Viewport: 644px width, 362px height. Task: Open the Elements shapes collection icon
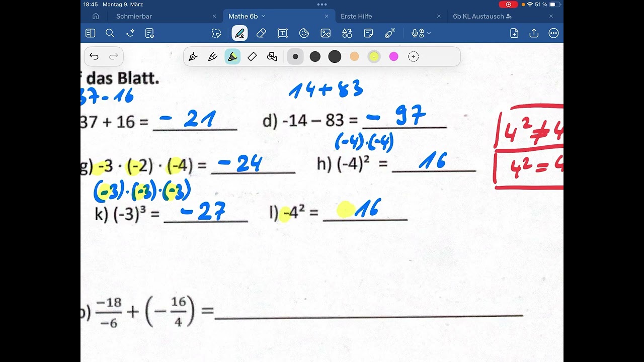point(347,33)
